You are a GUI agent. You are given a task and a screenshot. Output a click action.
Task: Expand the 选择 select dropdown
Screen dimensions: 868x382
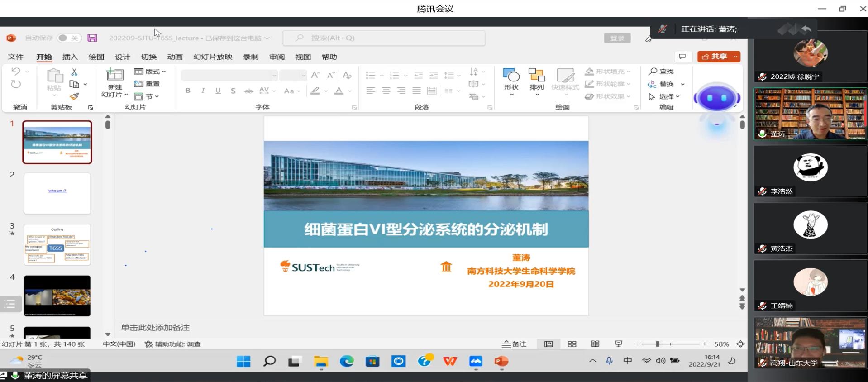click(x=664, y=96)
